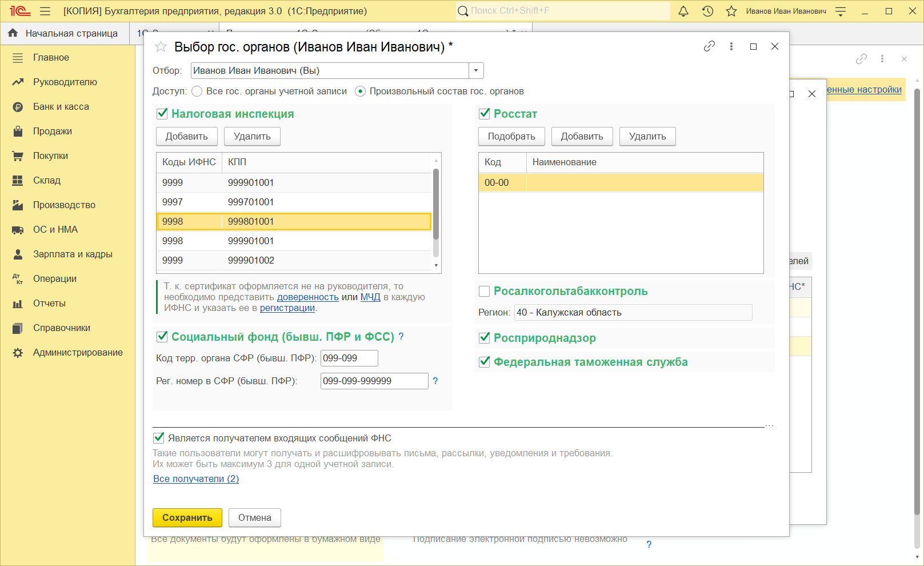Open history clock icon
The height and width of the screenshot is (566, 924).
(x=707, y=11)
